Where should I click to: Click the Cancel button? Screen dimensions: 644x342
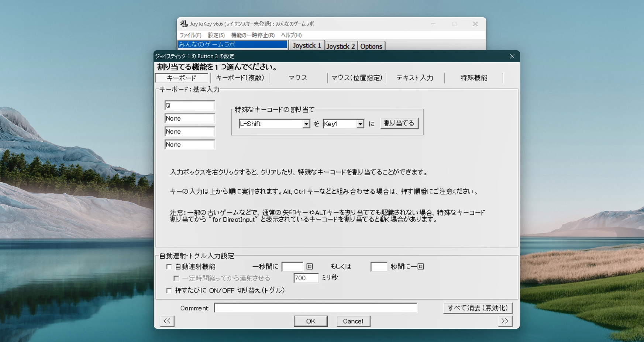coord(353,321)
